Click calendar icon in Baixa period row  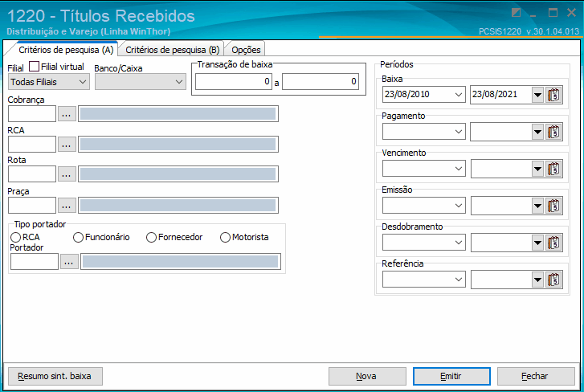click(553, 95)
